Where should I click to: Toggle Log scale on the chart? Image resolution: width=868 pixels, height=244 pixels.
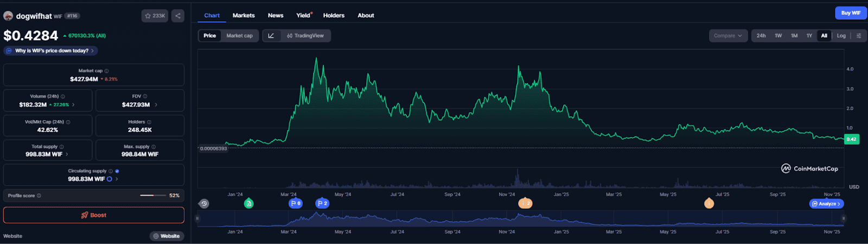[841, 36]
